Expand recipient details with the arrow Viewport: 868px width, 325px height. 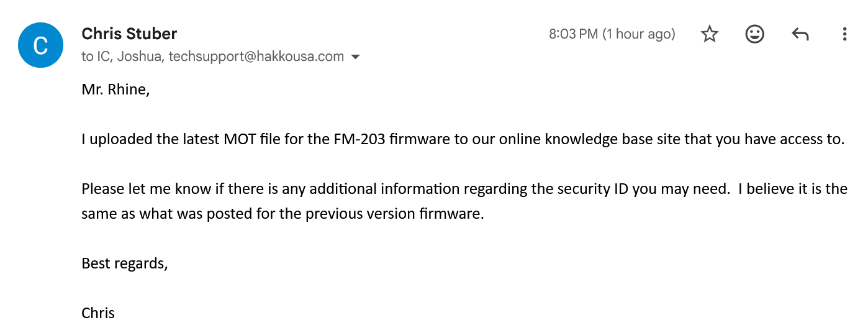click(356, 57)
